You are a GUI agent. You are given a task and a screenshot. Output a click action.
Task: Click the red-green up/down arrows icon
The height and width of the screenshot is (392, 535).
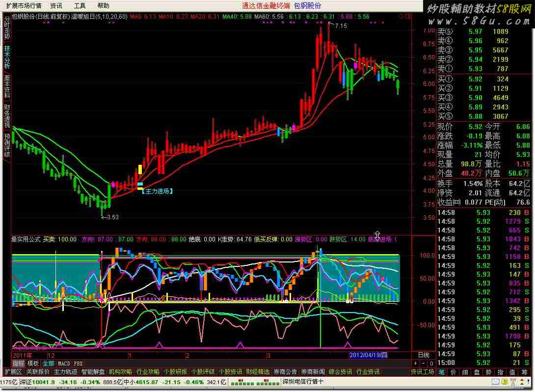click(x=522, y=382)
